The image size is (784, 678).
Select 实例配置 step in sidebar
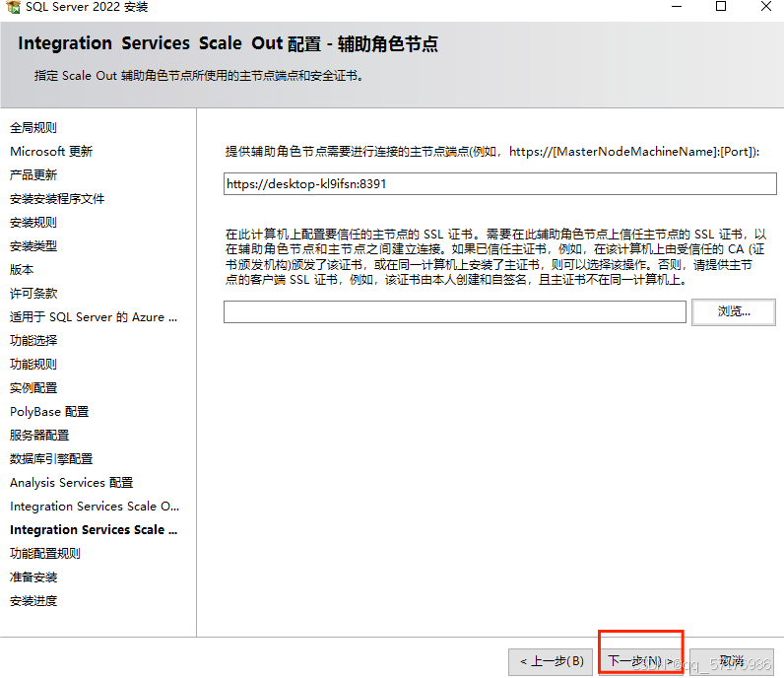click(33, 388)
